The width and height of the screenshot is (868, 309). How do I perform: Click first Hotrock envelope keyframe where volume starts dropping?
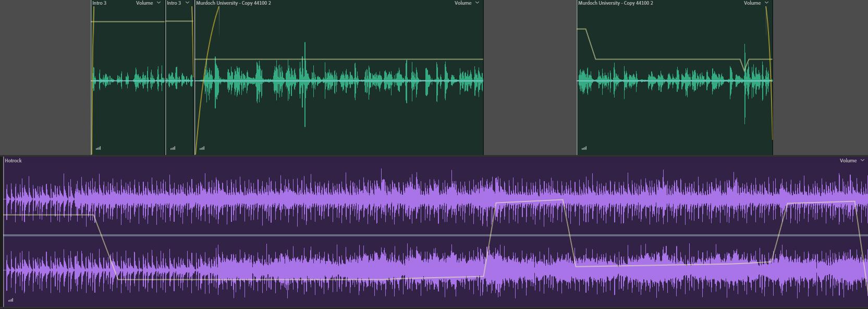tap(94, 215)
